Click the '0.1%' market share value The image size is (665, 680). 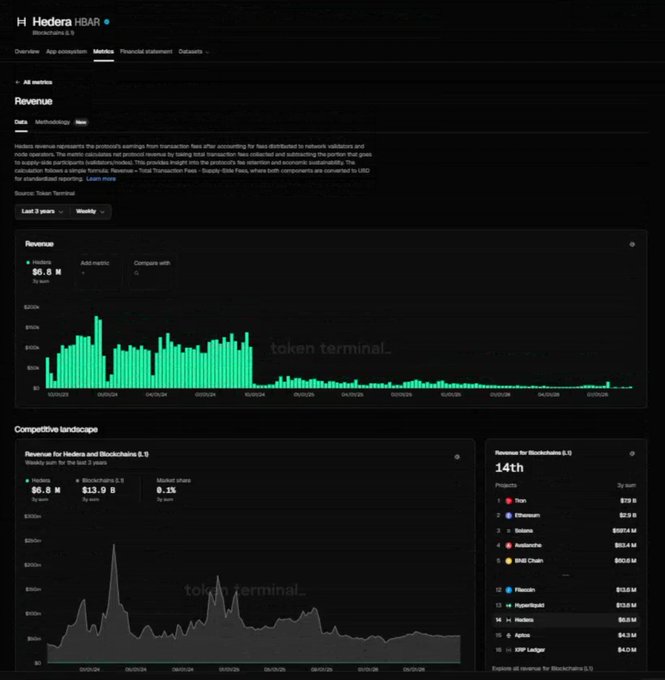pos(166,490)
